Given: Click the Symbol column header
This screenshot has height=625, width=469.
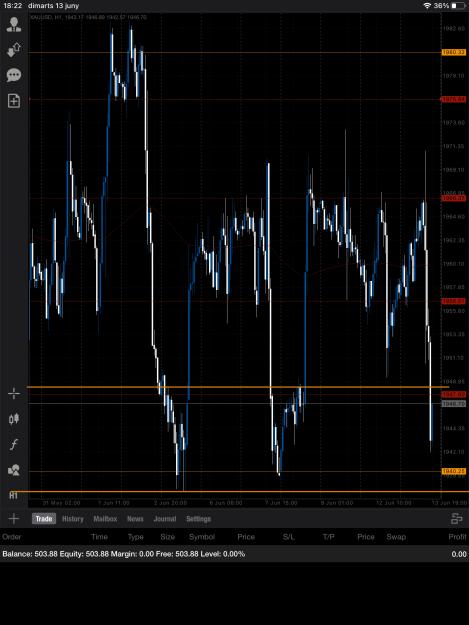Looking at the screenshot, I should [202, 537].
